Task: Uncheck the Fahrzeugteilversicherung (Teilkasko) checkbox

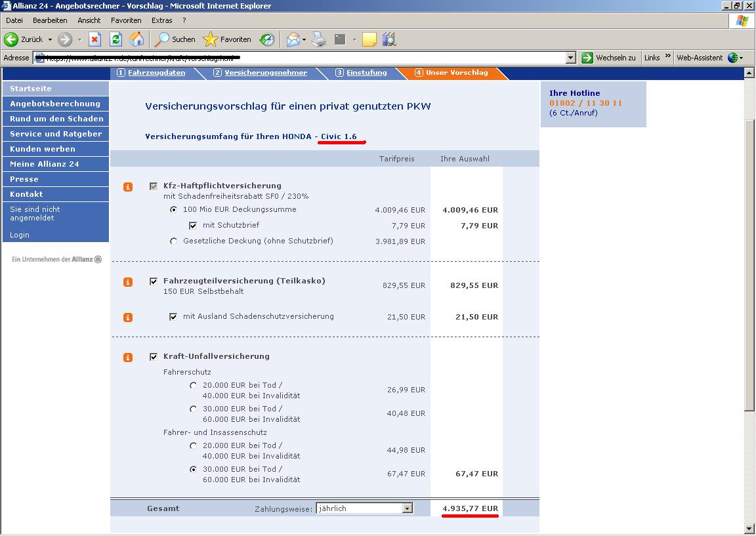Action: pyautogui.click(x=154, y=281)
